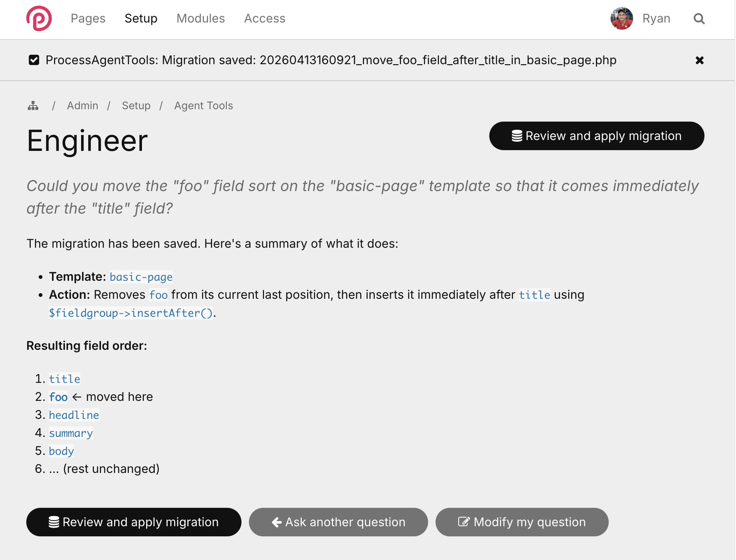Click the Ryan username link
The image size is (736, 560).
click(656, 18)
